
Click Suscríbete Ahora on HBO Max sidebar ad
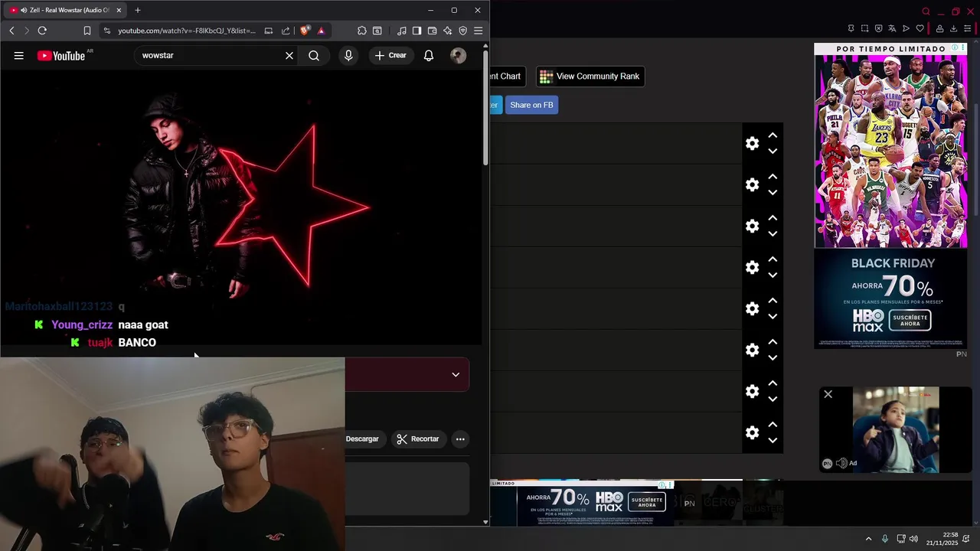(x=910, y=320)
